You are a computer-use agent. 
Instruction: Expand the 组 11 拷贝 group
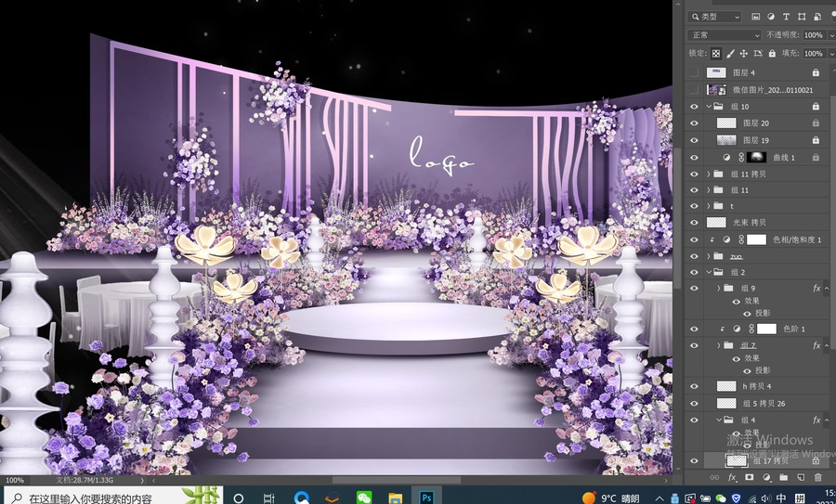point(709,174)
